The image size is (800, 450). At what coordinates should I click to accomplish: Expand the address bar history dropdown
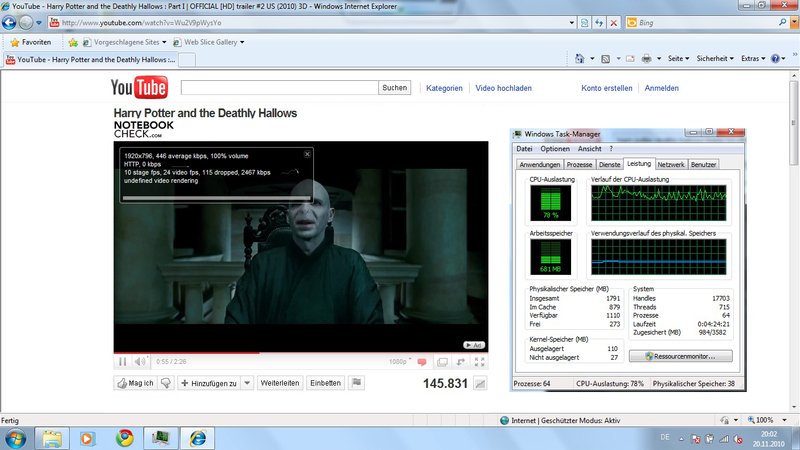[572, 23]
